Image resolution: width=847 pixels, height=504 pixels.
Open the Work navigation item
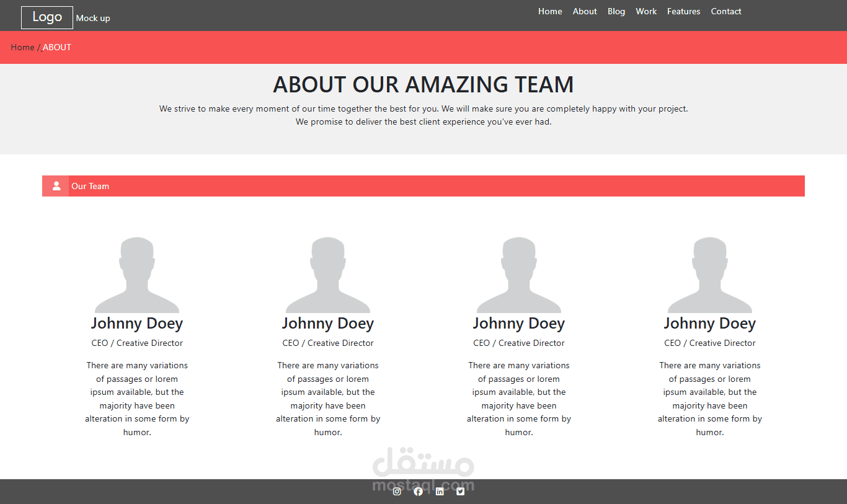click(x=646, y=11)
